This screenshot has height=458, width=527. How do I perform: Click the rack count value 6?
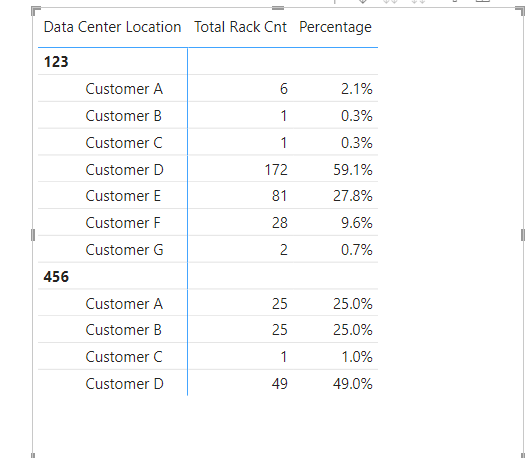coord(284,89)
